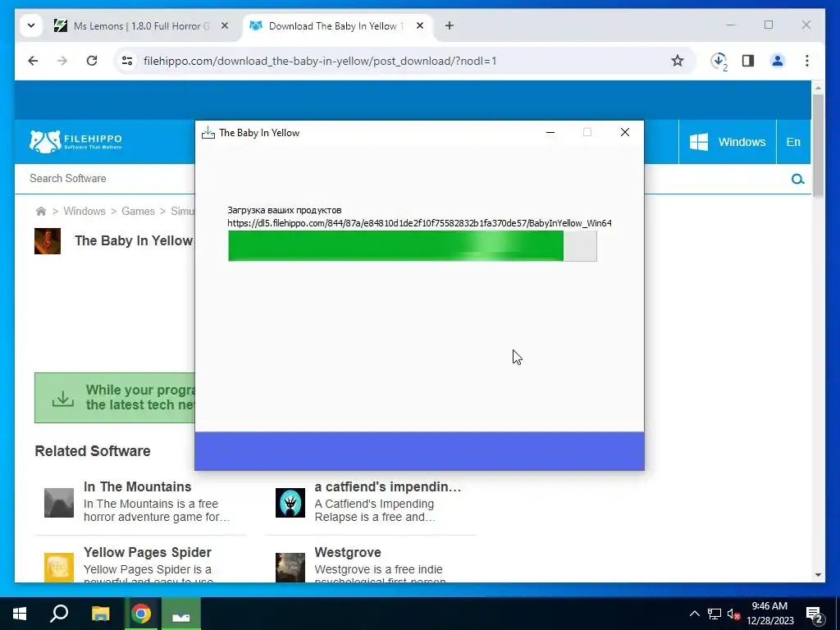
Task: Open Westgrove related software link
Action: coord(348,552)
